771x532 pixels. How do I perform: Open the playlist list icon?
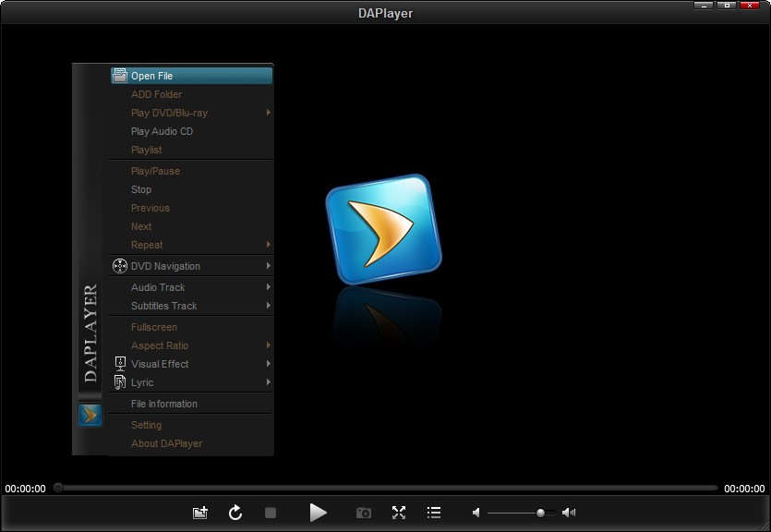(x=434, y=513)
